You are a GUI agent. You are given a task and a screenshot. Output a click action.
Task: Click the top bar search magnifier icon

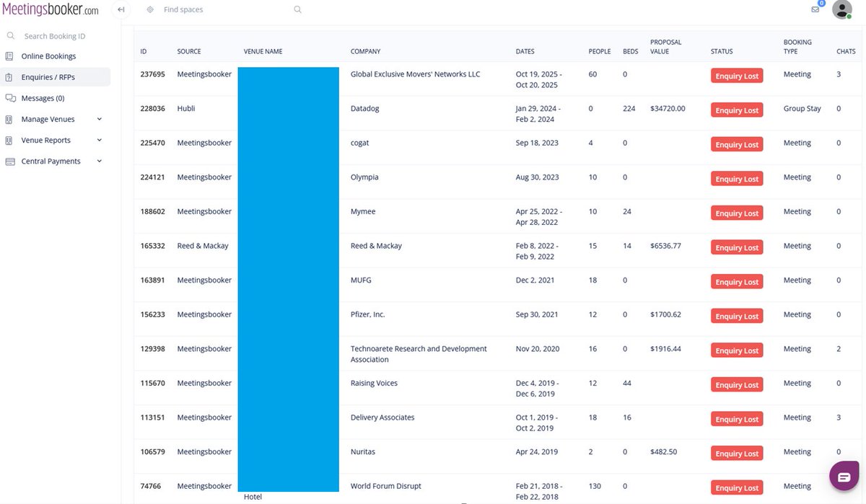click(297, 9)
